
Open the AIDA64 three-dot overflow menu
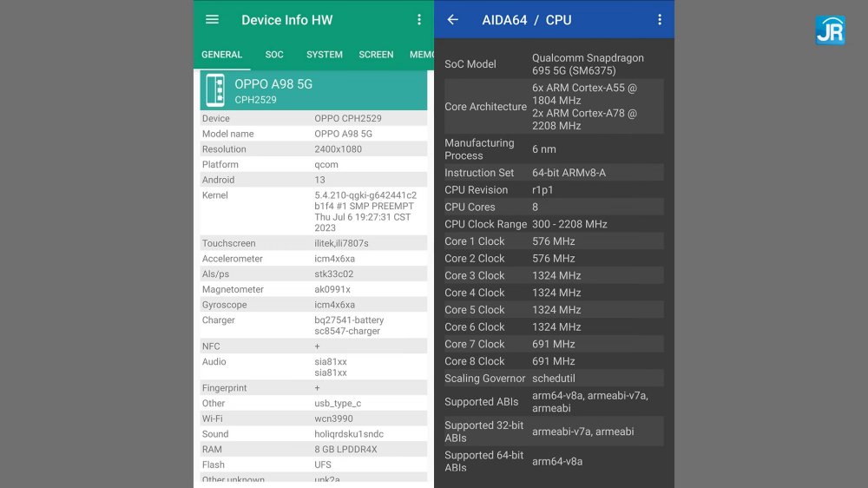(x=660, y=20)
